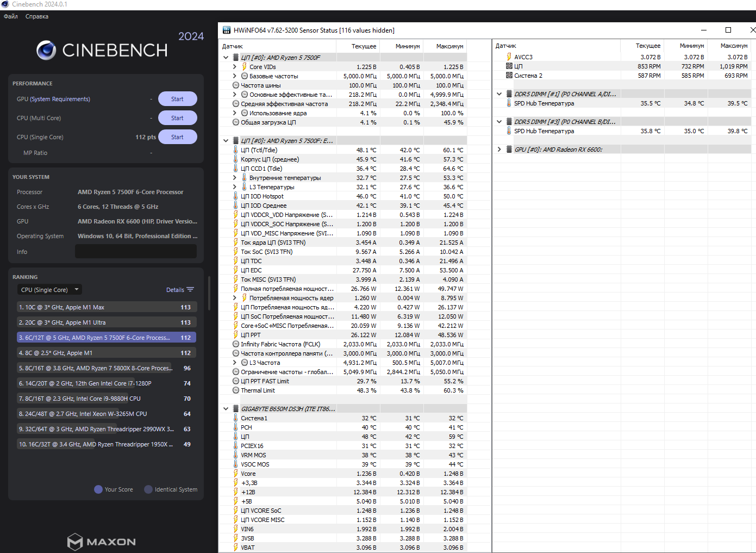Click the Частота шины clock icon

[x=236, y=85]
